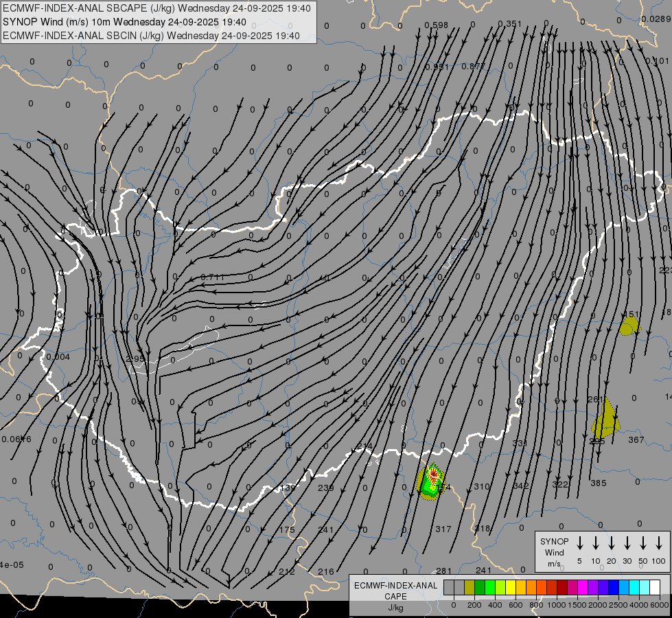Click the 342 CIN value on the map
This screenshot has width=672, height=618.
tap(521, 485)
